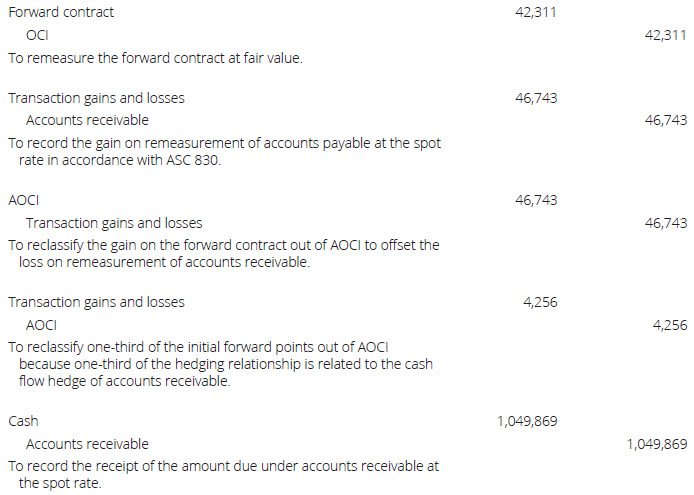Select Transaction gains and losses debited 4,256
The image size is (694, 495).
[x=96, y=302]
